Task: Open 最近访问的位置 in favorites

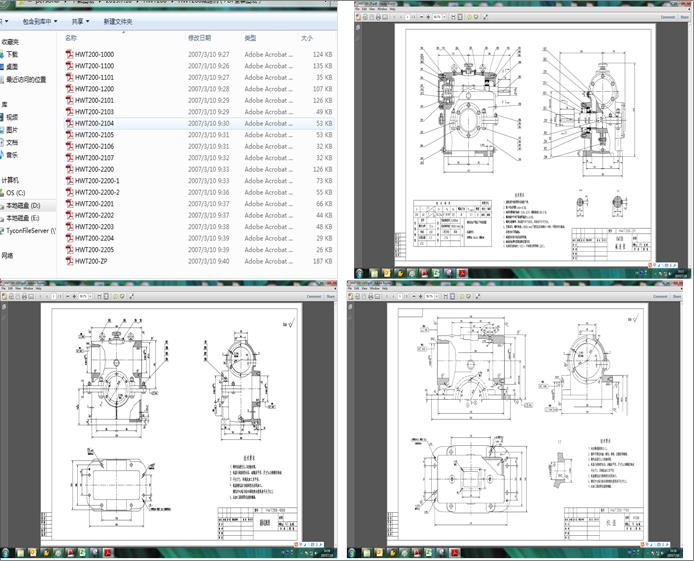Action: click(x=28, y=79)
